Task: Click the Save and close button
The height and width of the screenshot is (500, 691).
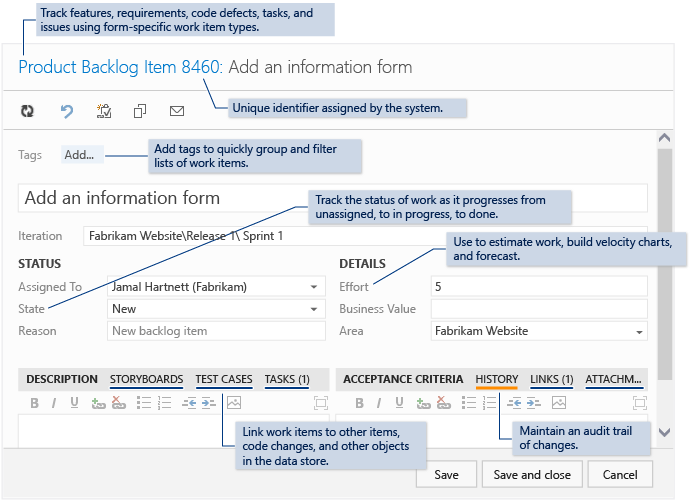Action: (532, 474)
